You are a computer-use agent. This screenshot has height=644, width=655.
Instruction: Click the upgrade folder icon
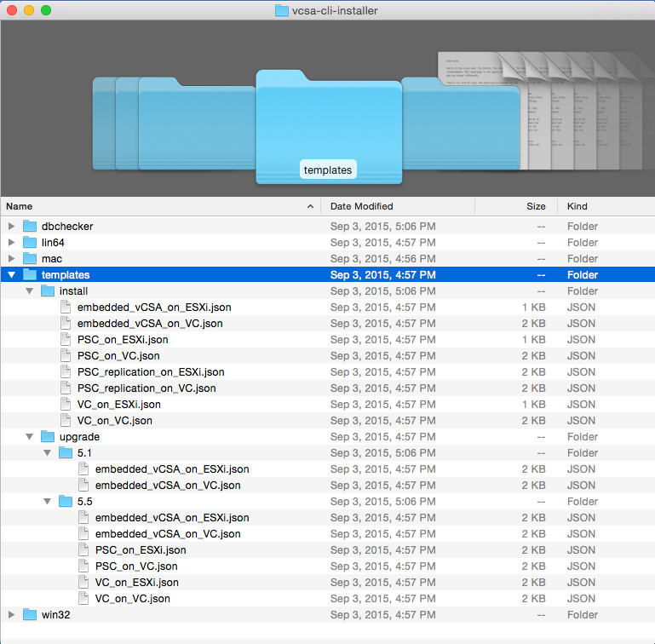(x=48, y=437)
